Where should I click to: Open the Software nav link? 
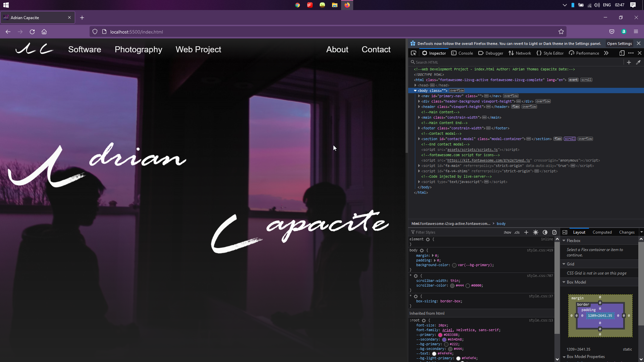[x=85, y=50]
